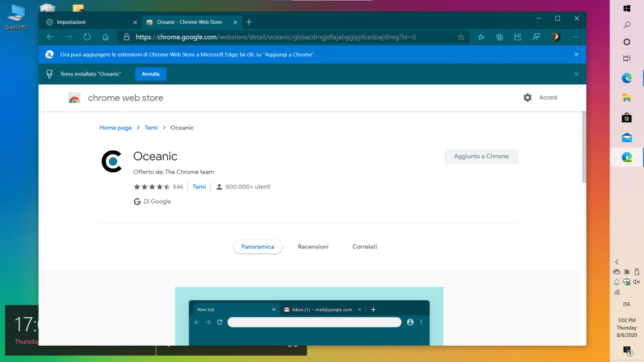Open the Collections toolbar icon
Image resolution: width=644 pixels, height=362 pixels.
pyautogui.click(x=499, y=37)
